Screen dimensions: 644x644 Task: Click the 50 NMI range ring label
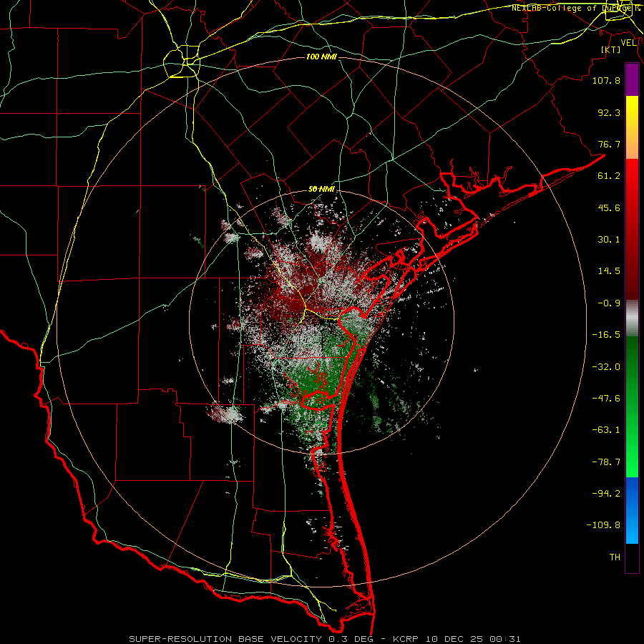tap(321, 189)
